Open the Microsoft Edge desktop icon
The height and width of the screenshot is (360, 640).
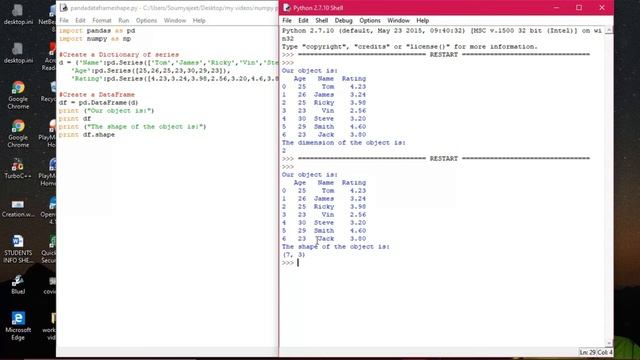coord(18,326)
